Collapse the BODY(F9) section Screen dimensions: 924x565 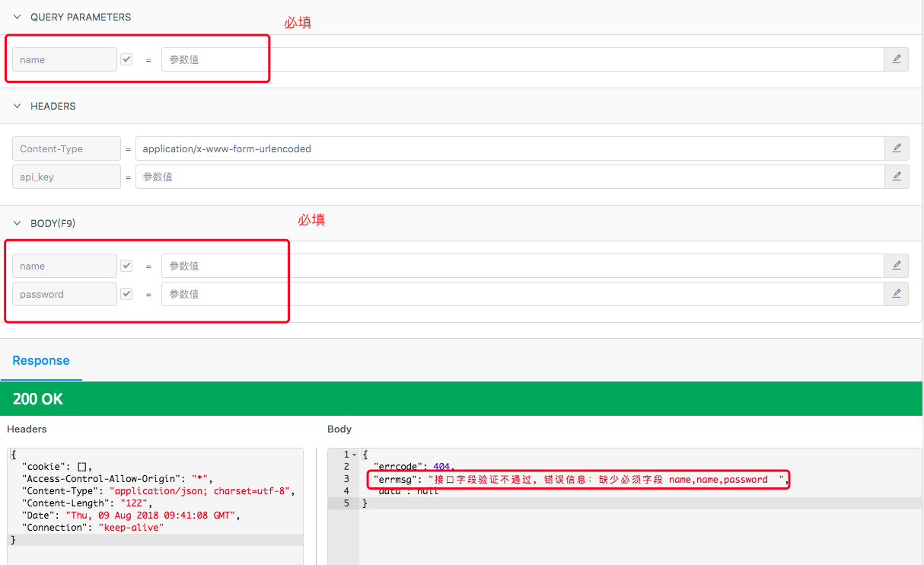tap(18, 223)
